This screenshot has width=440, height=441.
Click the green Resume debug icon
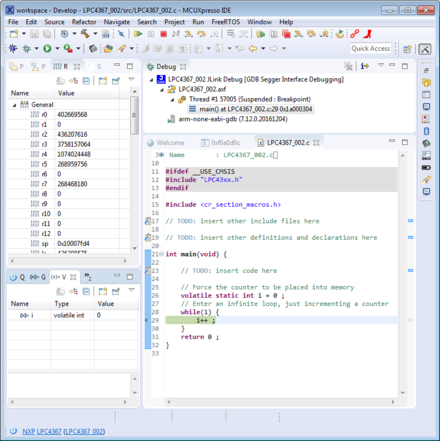138,34
